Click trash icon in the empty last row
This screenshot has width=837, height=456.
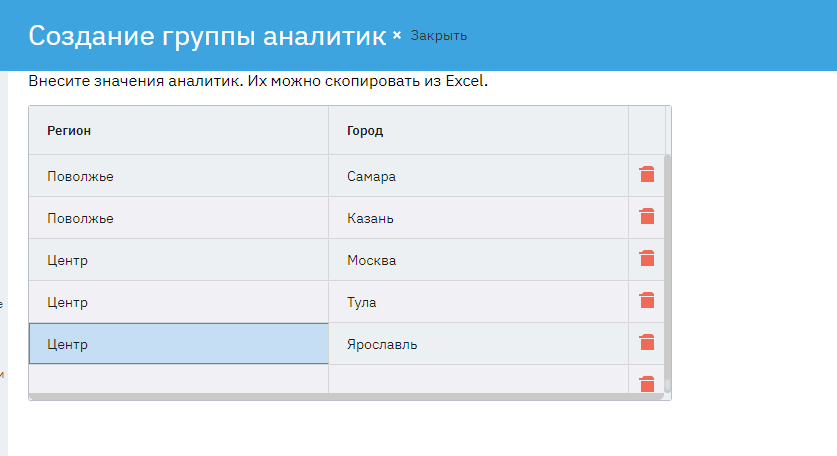647,383
